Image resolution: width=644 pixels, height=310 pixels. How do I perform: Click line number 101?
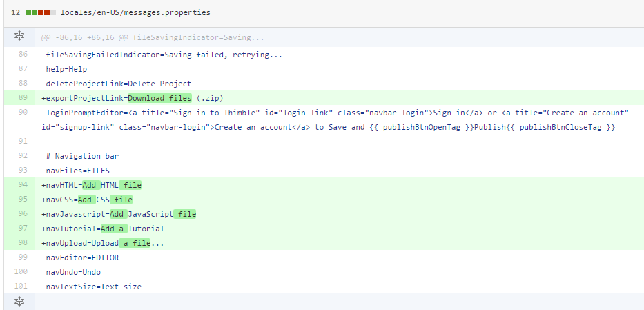(x=21, y=287)
